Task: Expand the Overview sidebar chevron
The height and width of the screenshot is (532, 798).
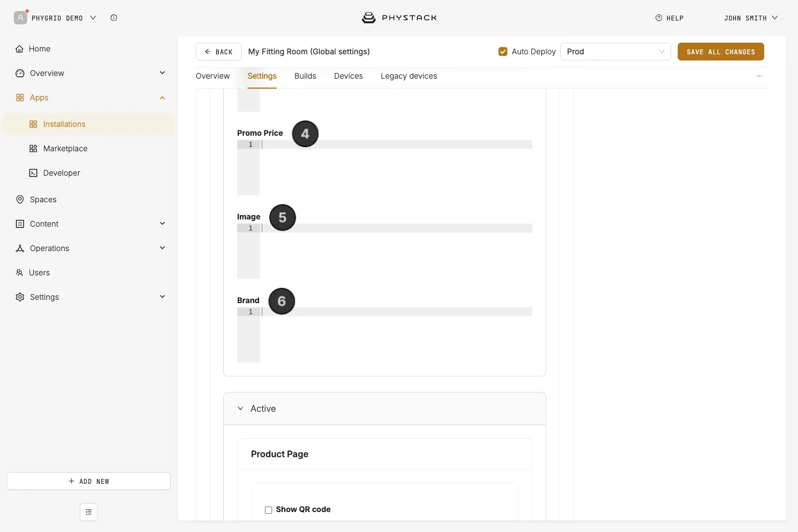Action: [162, 73]
